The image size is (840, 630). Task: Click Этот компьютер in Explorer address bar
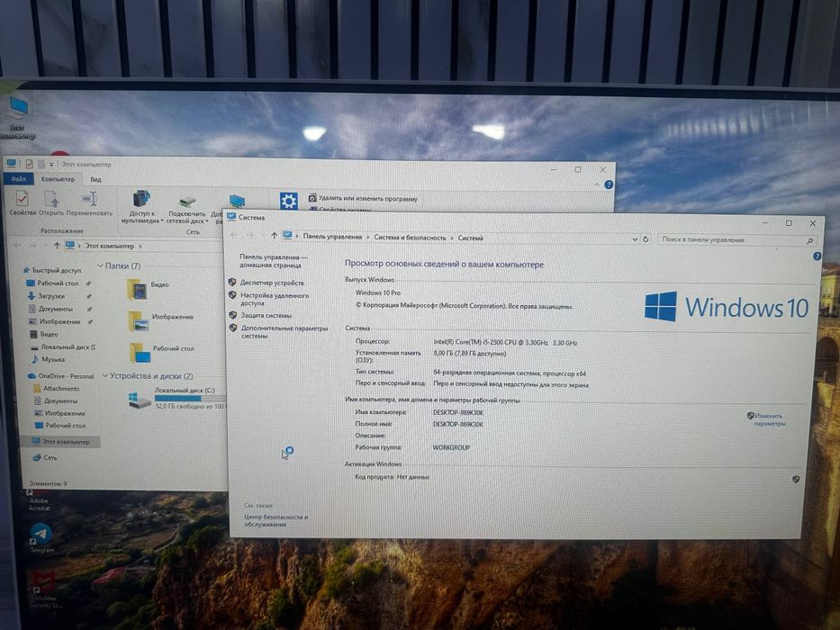109,246
